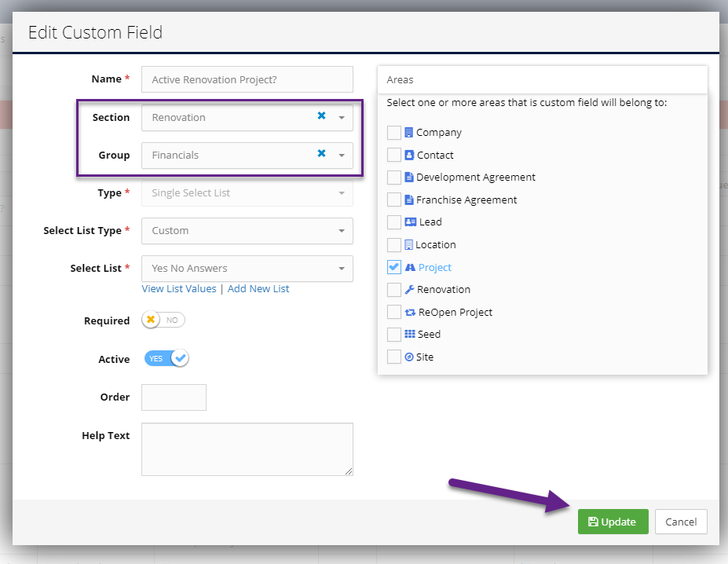The image size is (728, 564).
Task: Open the Group Financials dropdown arrow
Action: 342,156
